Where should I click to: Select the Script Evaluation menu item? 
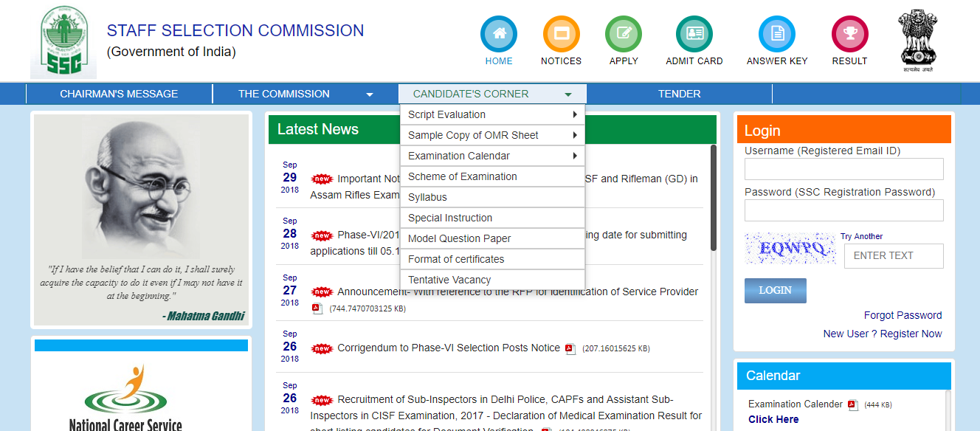pyautogui.click(x=492, y=114)
